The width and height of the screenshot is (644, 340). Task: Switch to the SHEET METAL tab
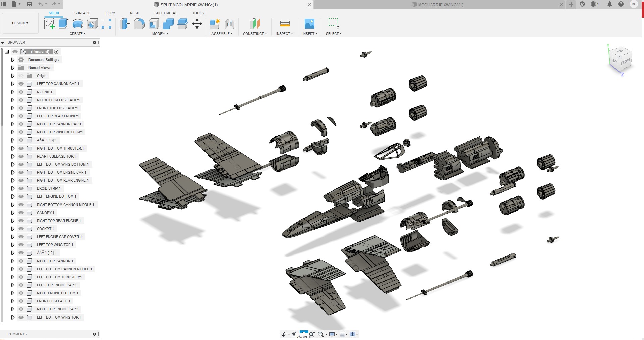click(166, 13)
